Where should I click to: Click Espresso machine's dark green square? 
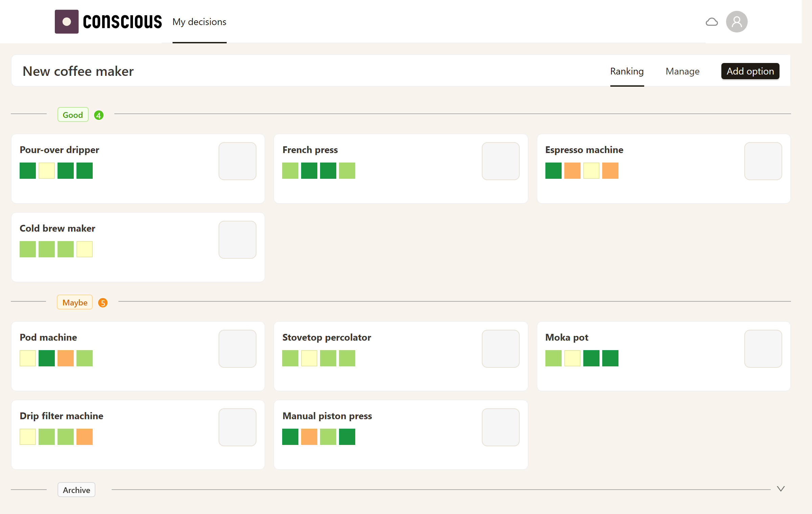tap(554, 171)
